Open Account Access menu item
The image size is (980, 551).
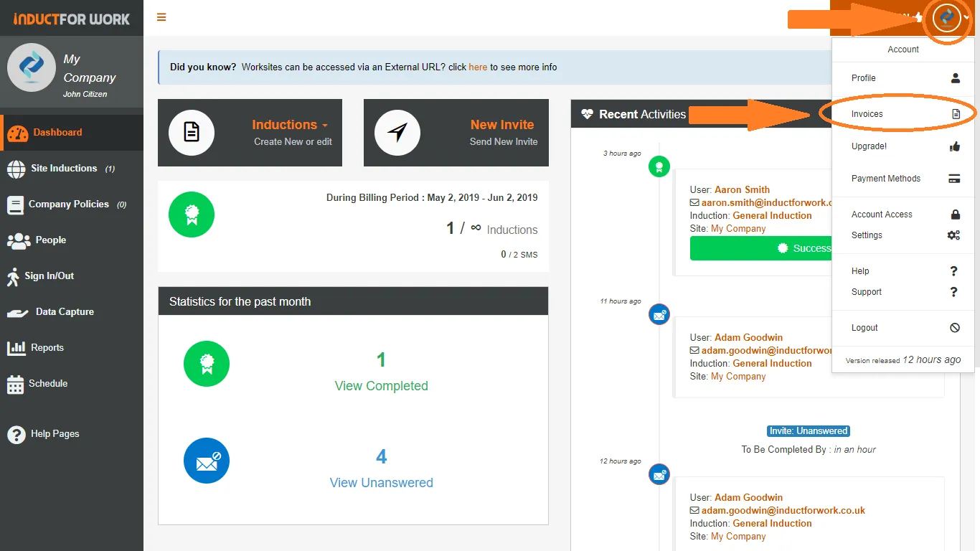click(x=903, y=215)
